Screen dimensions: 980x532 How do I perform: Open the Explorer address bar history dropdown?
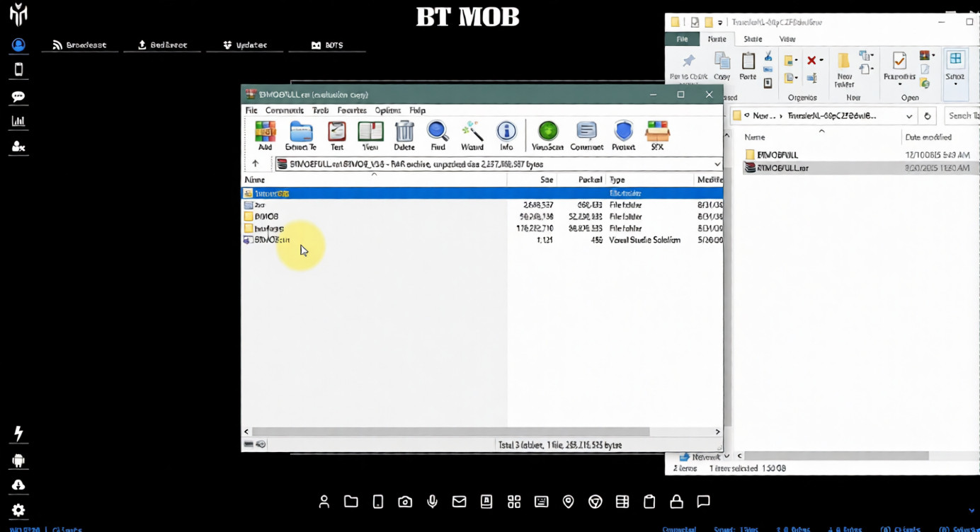point(909,116)
